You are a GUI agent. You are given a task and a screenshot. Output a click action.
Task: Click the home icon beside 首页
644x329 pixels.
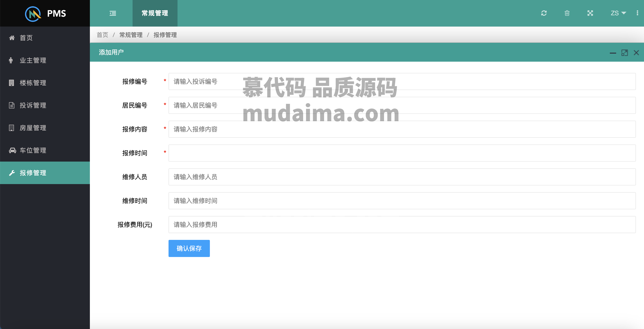pos(12,38)
